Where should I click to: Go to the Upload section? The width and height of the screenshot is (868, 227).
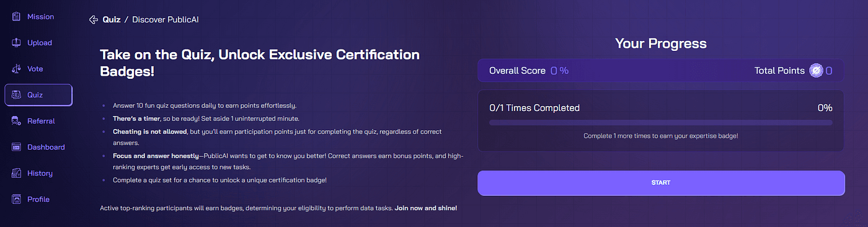coord(40,43)
